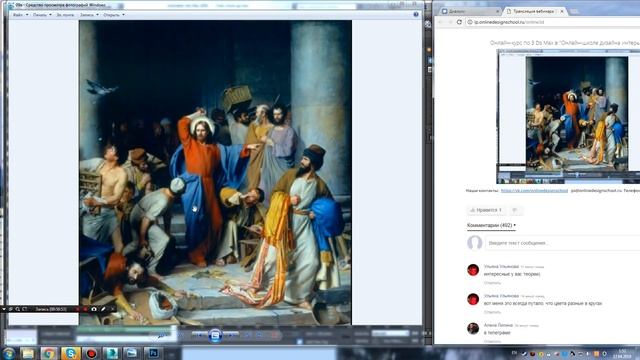This screenshot has height=360, width=640.
Task: Click the system tray clock
Action: click(622, 353)
